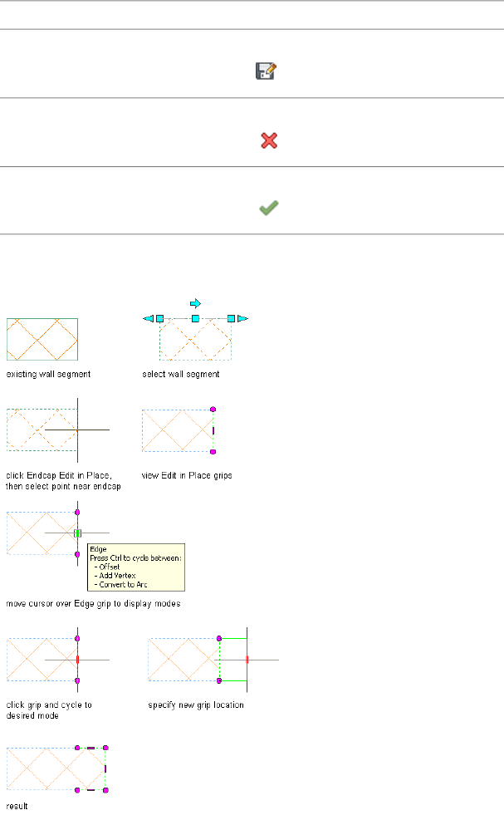Select the center square cyan grip on wall
504x815 pixels.
(x=195, y=318)
